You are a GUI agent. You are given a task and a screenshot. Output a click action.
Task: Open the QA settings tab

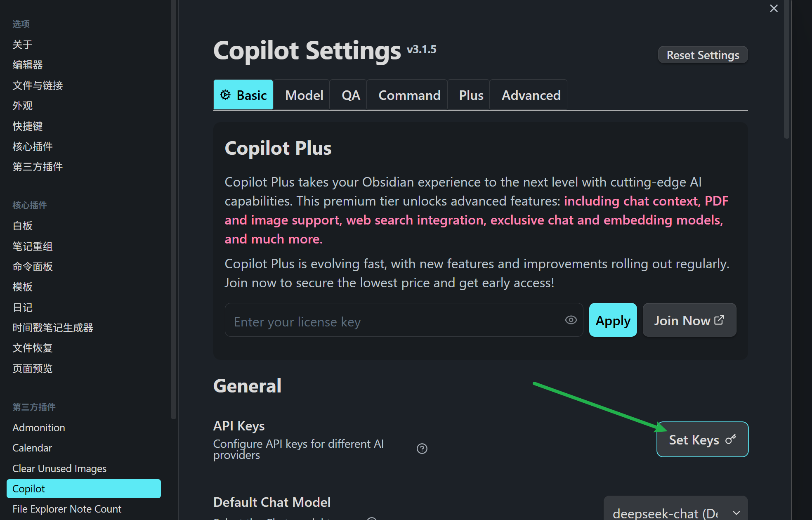351,95
